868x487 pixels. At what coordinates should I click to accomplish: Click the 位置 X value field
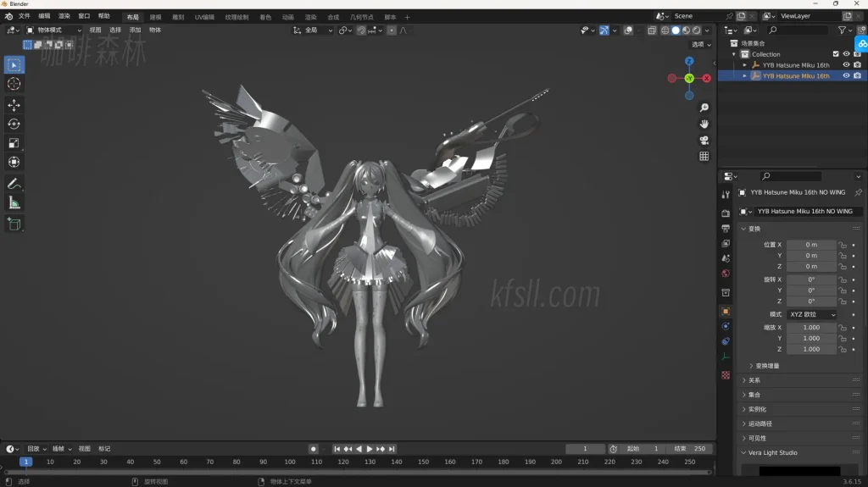tap(811, 245)
